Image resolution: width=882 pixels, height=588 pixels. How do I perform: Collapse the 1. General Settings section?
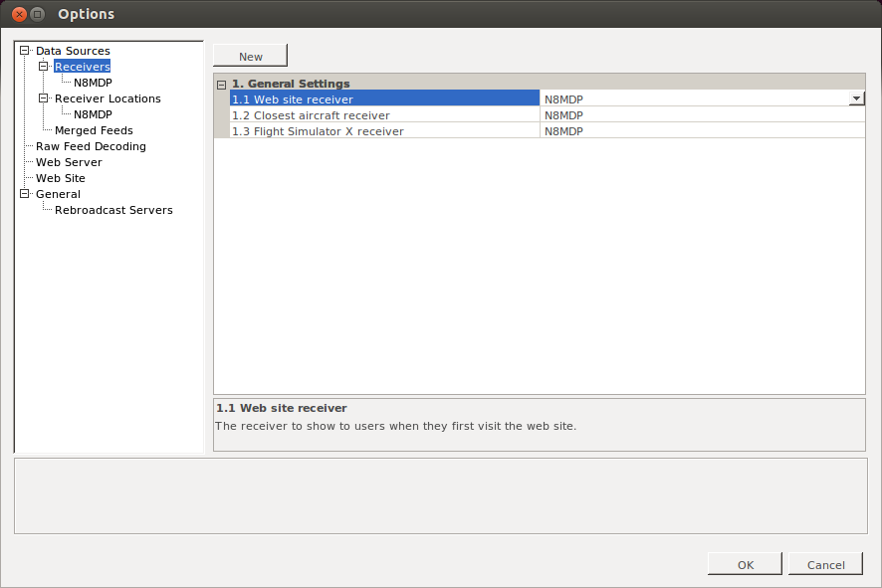(x=222, y=85)
